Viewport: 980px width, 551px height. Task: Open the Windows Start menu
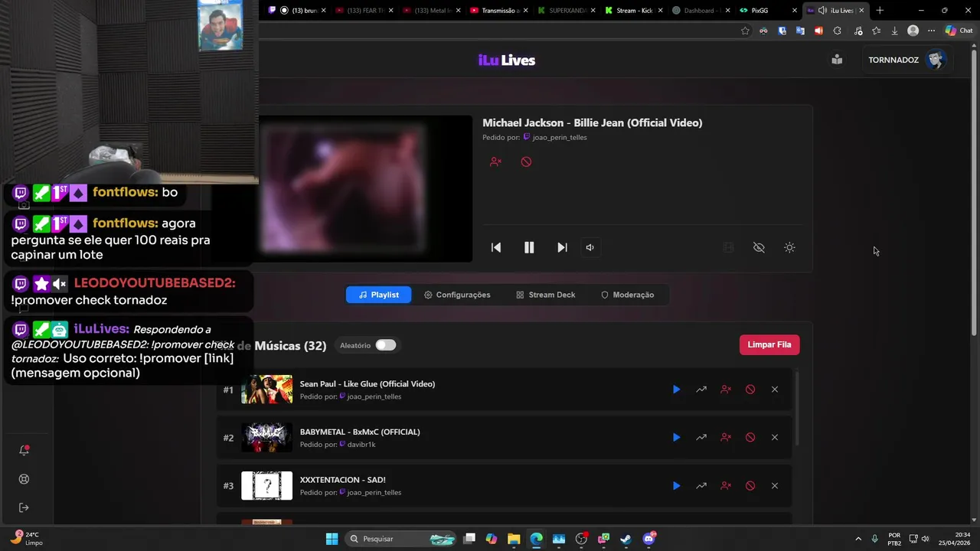pos(332,539)
